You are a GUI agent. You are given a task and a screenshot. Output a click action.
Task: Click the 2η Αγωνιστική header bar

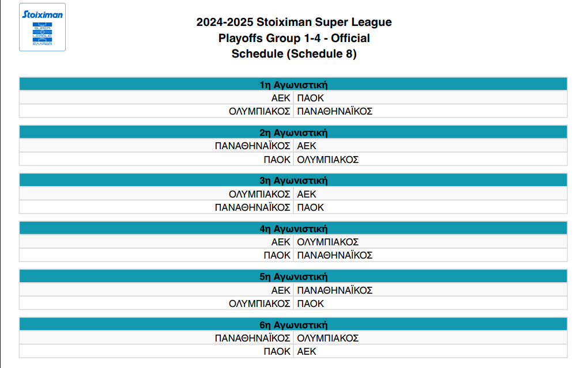(293, 132)
